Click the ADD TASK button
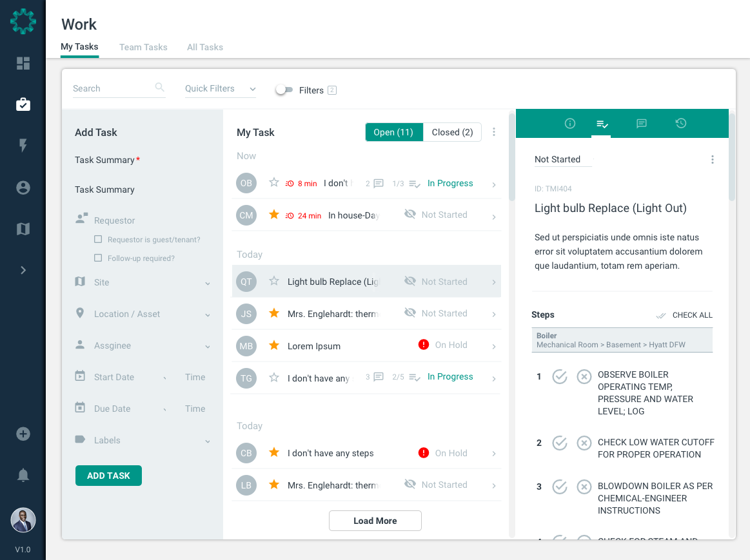The width and height of the screenshot is (750, 560). click(x=108, y=475)
